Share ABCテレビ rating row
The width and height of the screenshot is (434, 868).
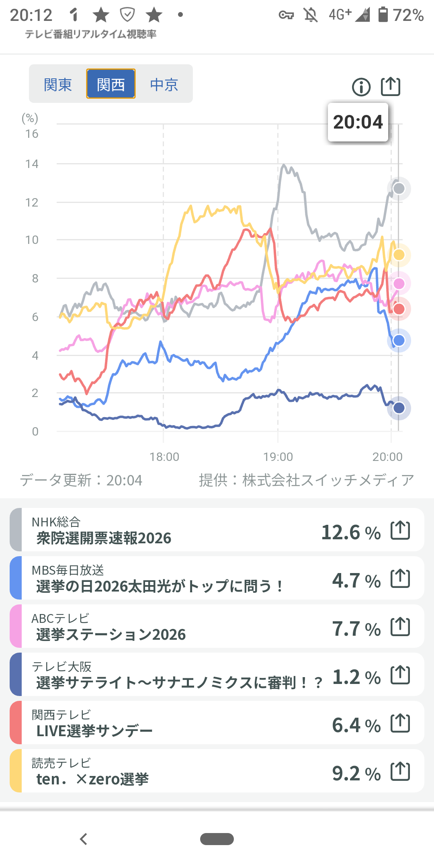coord(400,627)
